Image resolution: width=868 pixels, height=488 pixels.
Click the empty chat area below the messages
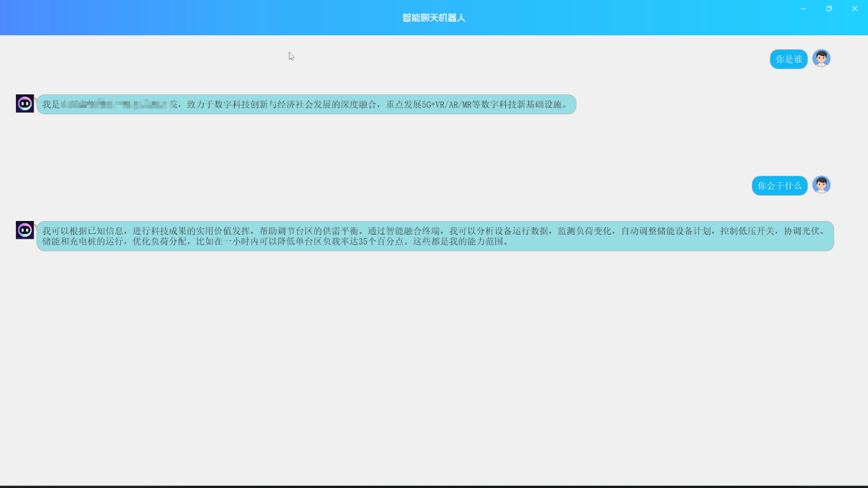click(x=434, y=365)
